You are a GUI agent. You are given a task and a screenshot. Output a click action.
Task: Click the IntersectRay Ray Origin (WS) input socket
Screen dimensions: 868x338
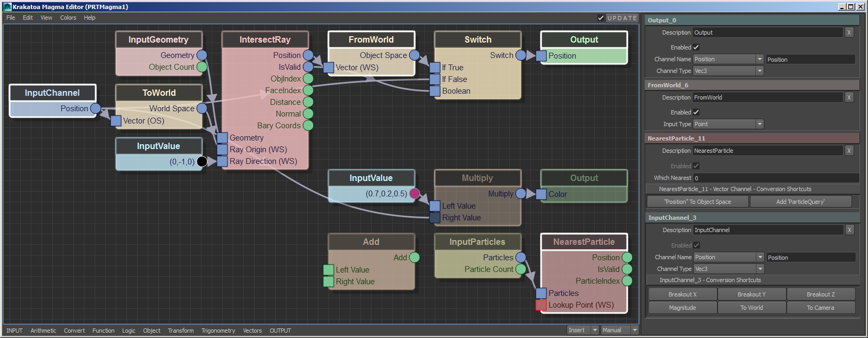click(x=222, y=150)
